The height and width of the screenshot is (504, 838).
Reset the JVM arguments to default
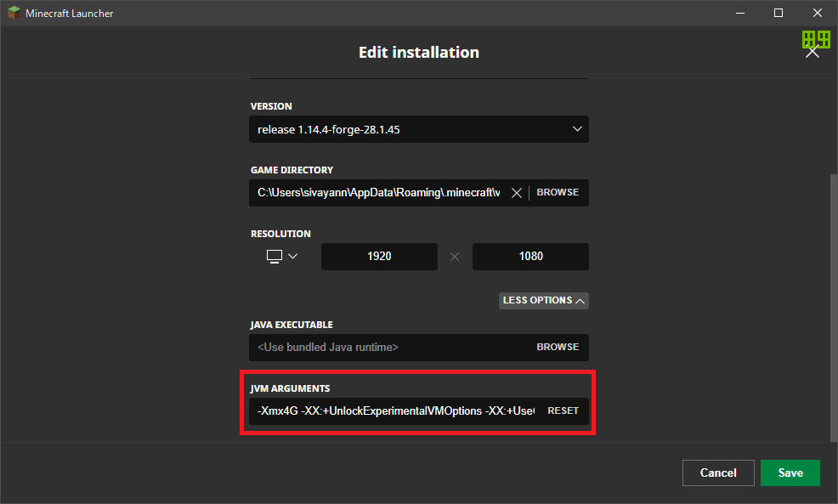click(563, 411)
